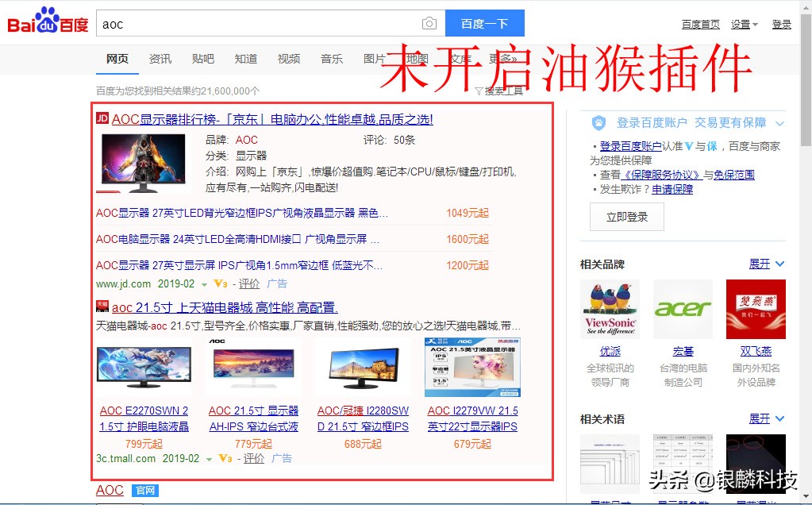Click the shield icon beside 登录百度账户

coord(598,123)
